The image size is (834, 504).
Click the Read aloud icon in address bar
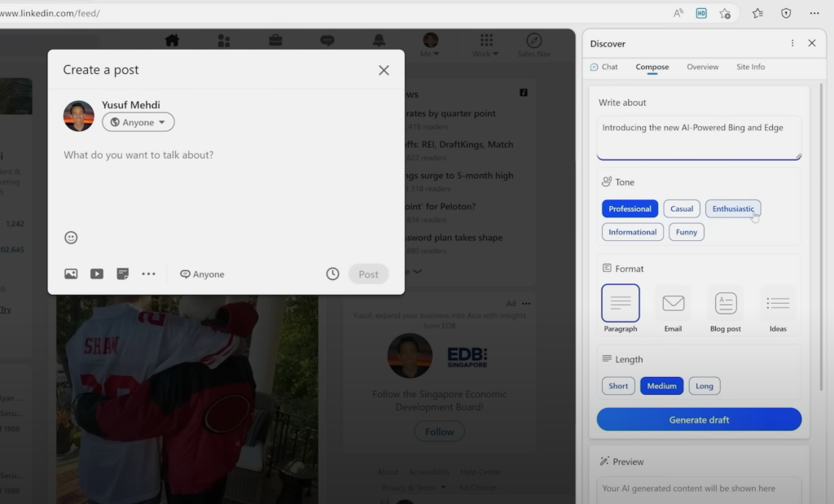pos(678,13)
